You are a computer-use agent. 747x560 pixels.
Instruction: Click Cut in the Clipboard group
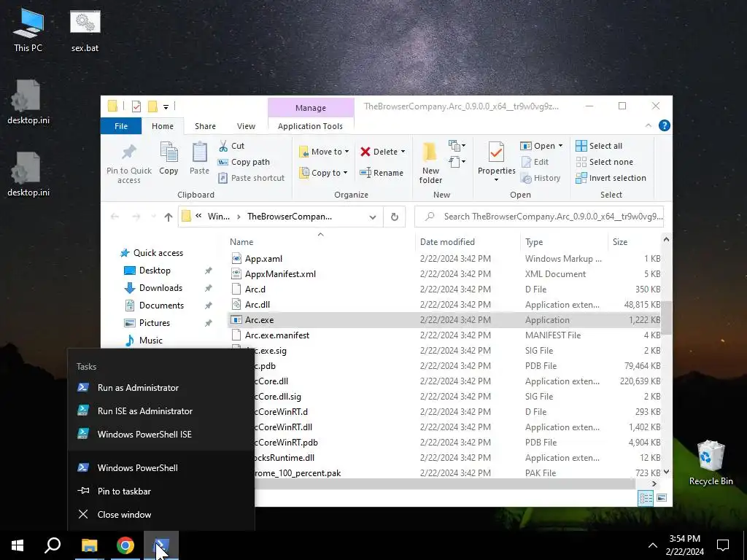tap(231, 146)
